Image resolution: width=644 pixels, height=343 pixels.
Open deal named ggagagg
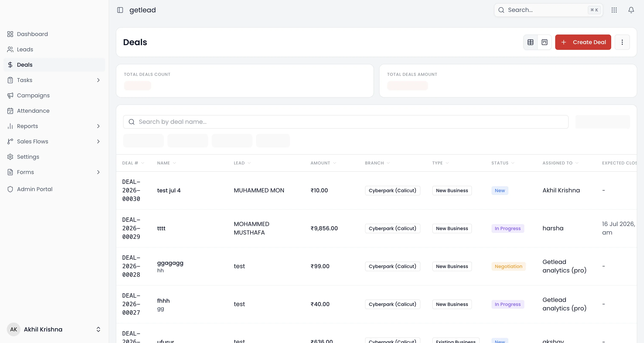(x=170, y=263)
